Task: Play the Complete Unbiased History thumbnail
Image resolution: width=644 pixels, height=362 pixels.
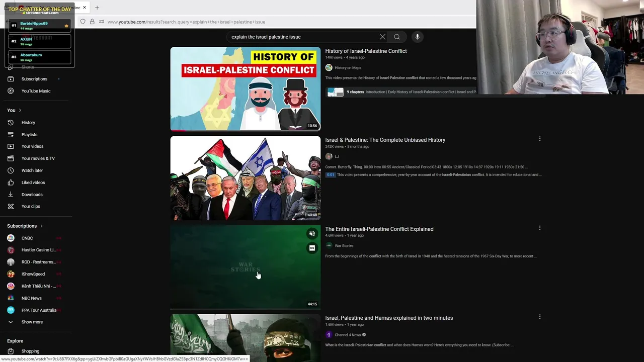Action: 245,178
